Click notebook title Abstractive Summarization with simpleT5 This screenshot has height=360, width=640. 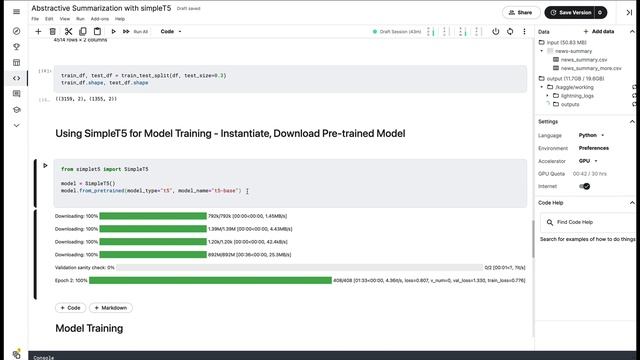101,8
